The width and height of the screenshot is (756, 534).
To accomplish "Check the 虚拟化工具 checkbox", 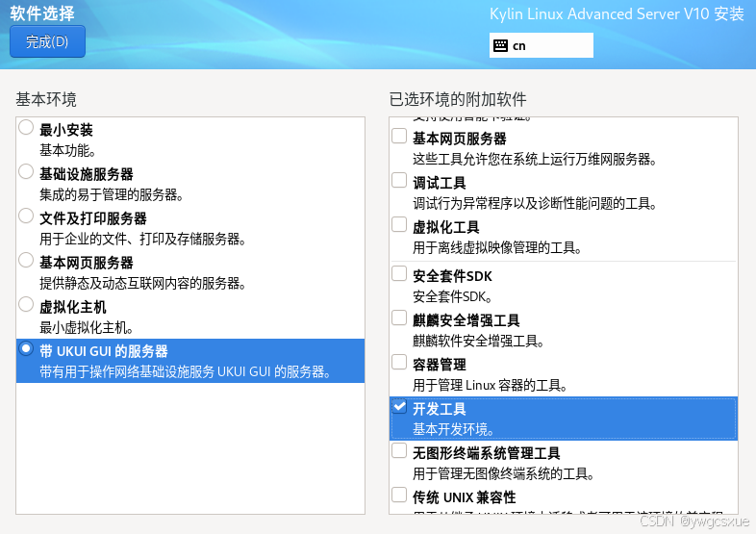I will tap(399, 225).
